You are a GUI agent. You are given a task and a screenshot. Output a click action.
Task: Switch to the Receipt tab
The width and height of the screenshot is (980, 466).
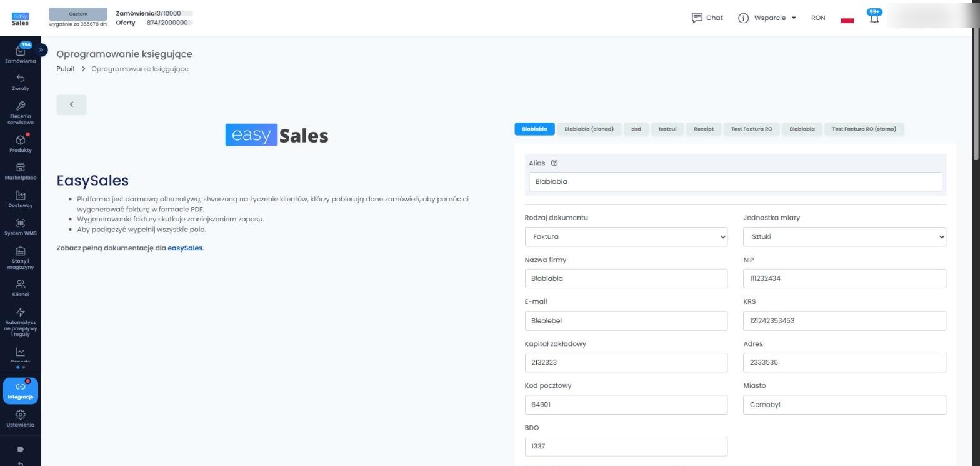703,129
